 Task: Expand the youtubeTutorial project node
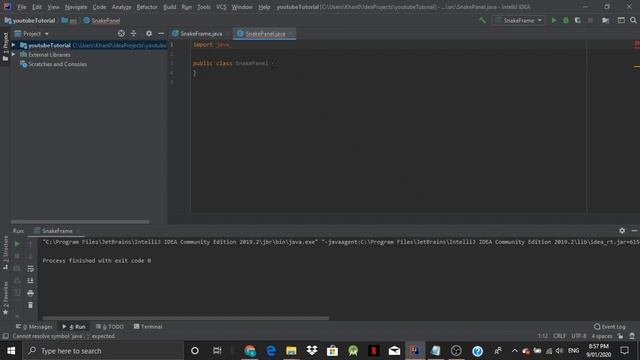click(13, 45)
